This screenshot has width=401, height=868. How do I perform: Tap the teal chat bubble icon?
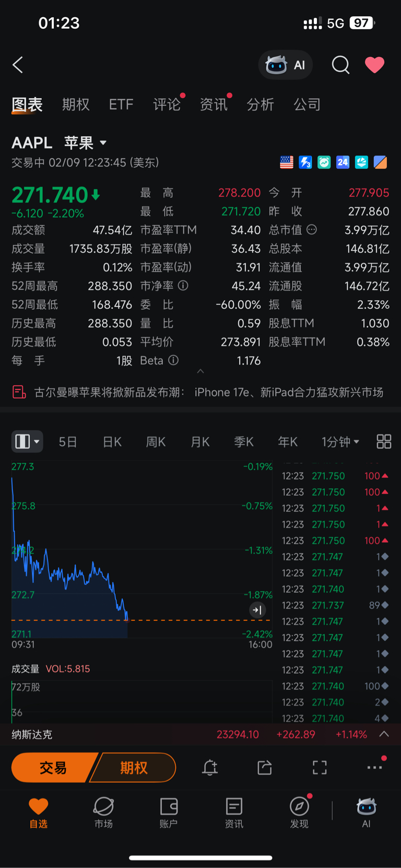pyautogui.click(x=324, y=162)
